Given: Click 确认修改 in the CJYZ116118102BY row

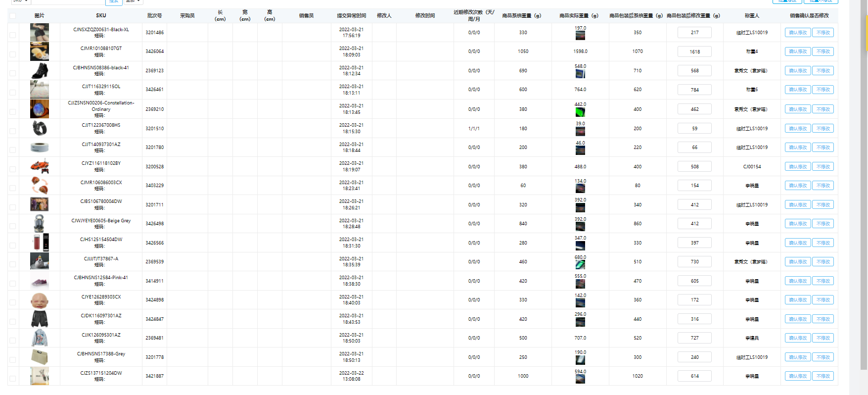Looking at the screenshot, I should [798, 167].
